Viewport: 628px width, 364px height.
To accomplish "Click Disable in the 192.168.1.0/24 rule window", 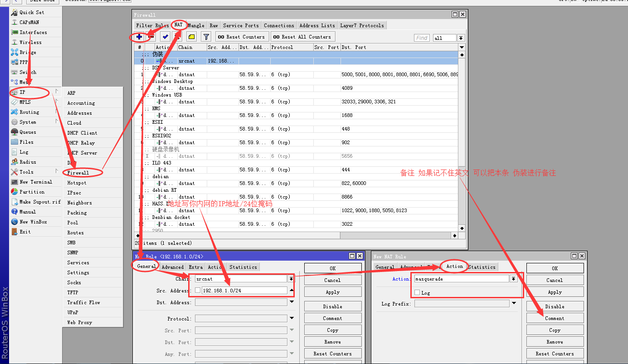I will (x=332, y=306).
